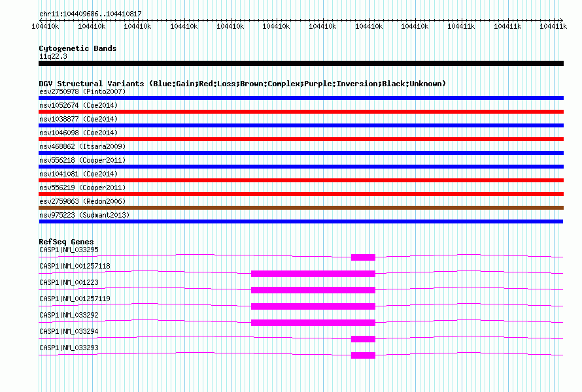Select the blue gain bar for nsv556218

tap(301, 167)
